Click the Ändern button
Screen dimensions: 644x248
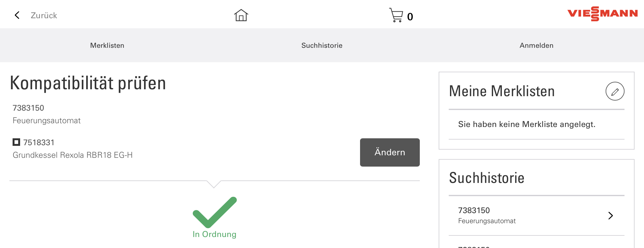coord(390,152)
